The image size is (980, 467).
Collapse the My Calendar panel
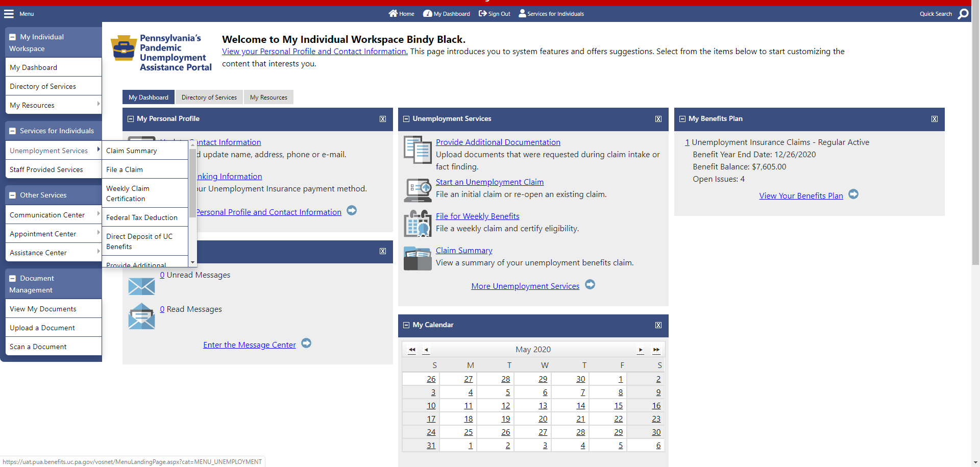[x=406, y=325]
